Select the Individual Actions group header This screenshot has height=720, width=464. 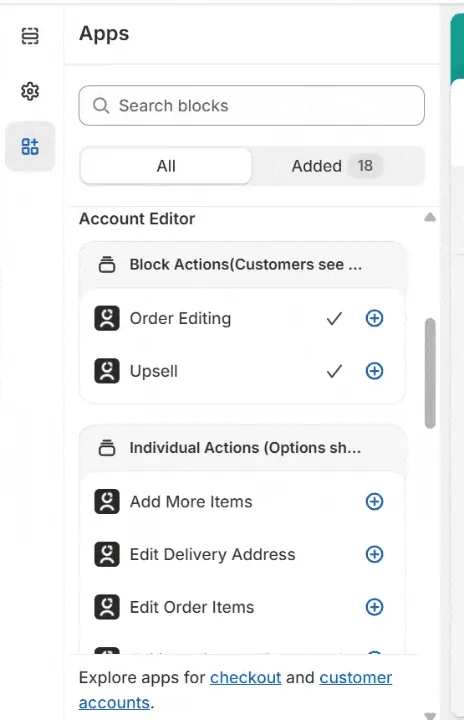242,448
